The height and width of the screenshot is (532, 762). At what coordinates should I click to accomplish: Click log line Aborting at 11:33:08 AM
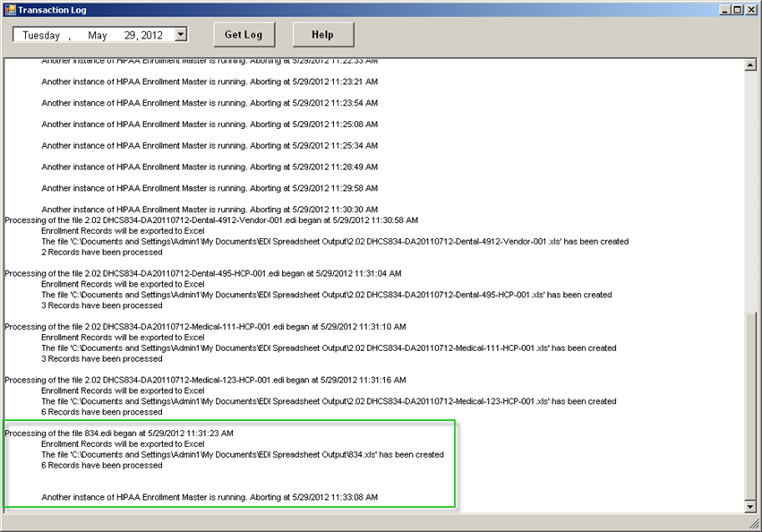coord(210,497)
